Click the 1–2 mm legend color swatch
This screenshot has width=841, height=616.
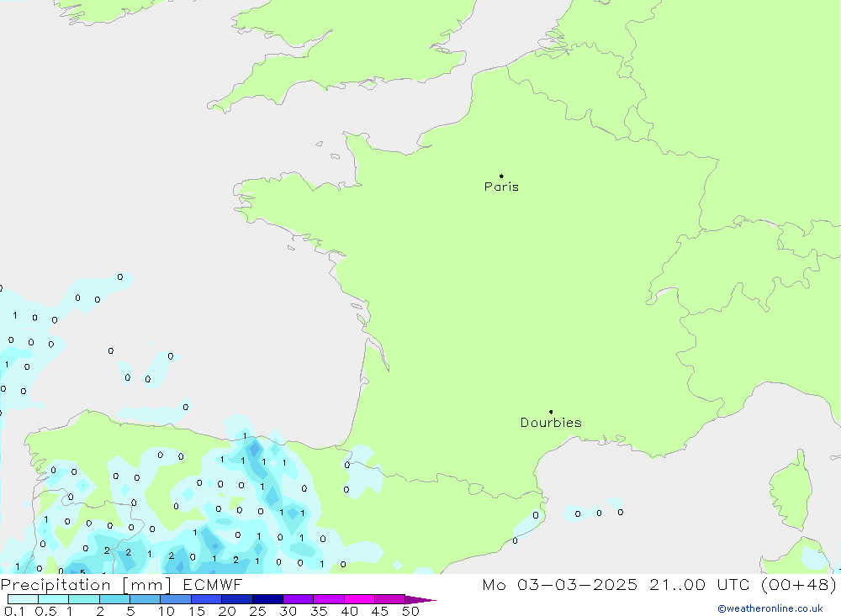click(x=84, y=599)
